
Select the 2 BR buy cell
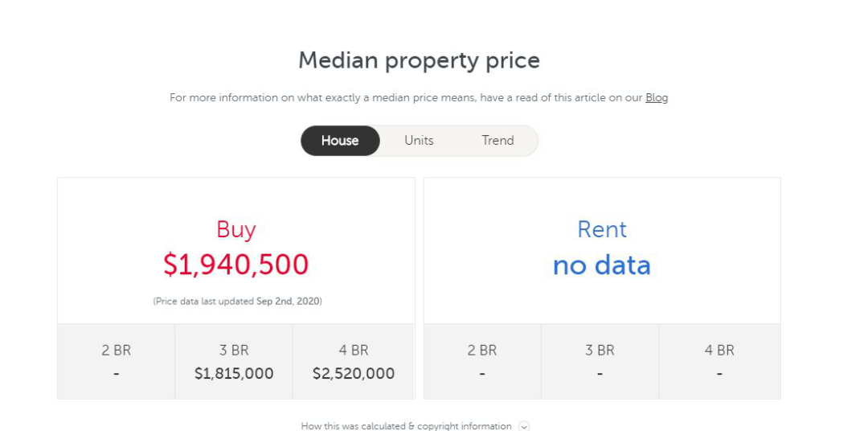[117, 361]
